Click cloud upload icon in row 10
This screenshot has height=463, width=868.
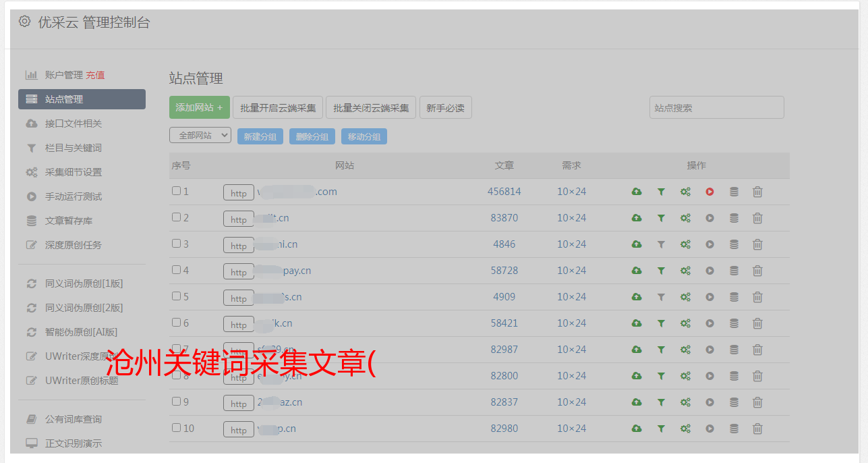[637, 429]
